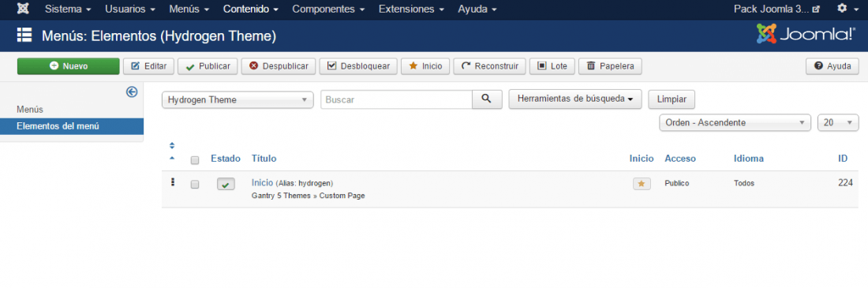Open the Ayuda top menu

point(477,9)
